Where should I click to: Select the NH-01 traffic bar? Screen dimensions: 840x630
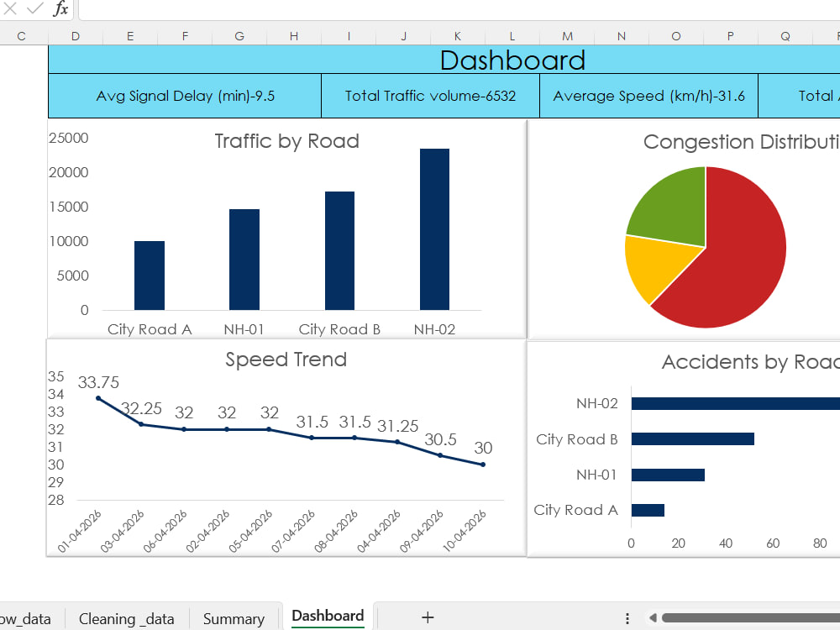tap(244, 260)
